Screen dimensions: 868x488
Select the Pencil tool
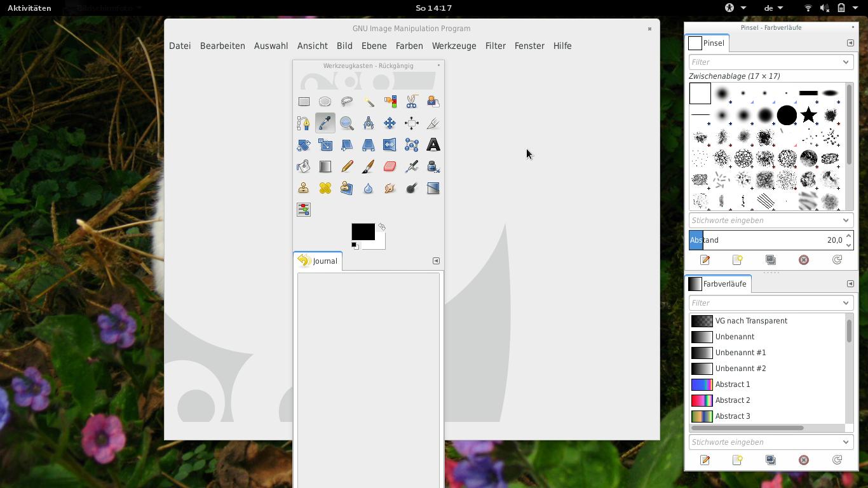(347, 166)
